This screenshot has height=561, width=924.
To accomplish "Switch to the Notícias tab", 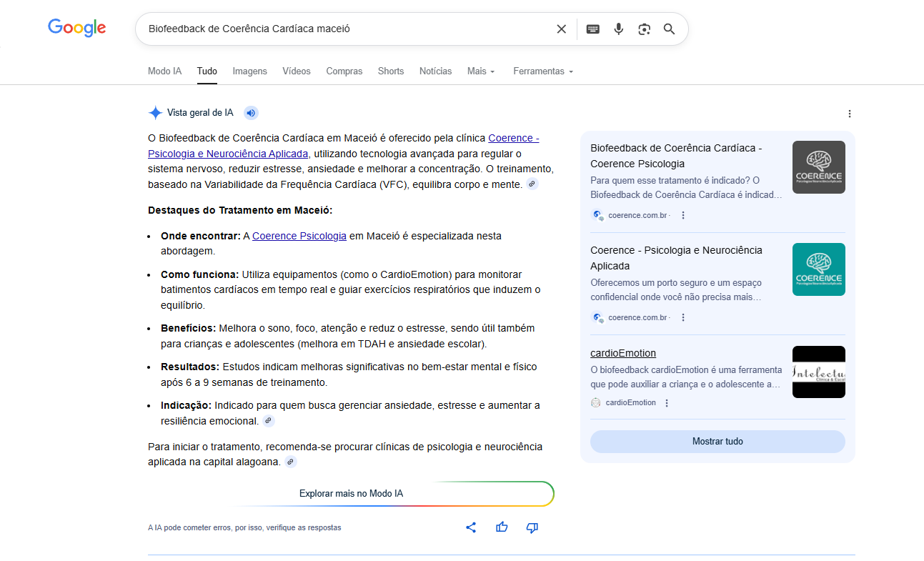I will click(x=436, y=71).
